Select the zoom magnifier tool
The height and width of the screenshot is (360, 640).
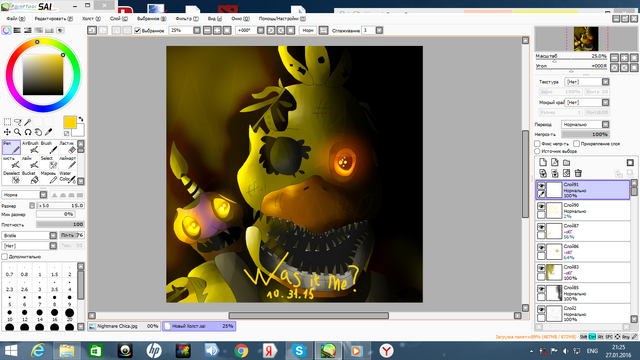click(x=18, y=132)
